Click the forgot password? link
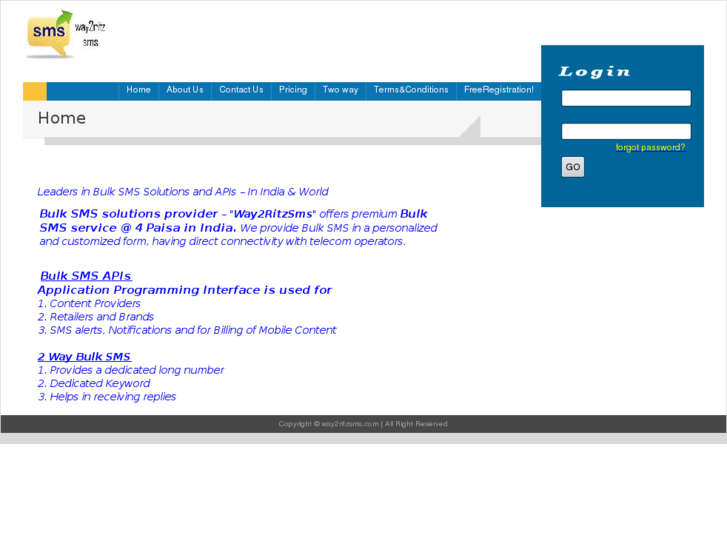The height and width of the screenshot is (545, 727). click(x=650, y=147)
